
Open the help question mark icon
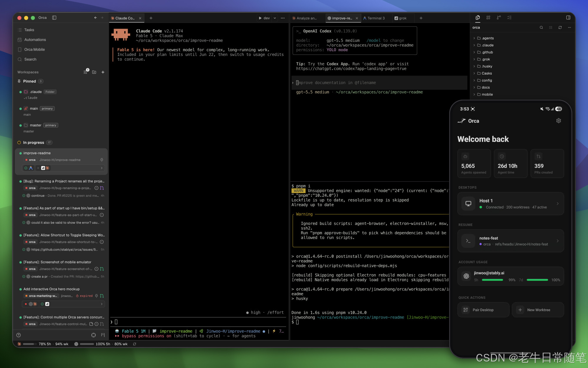(x=19, y=335)
